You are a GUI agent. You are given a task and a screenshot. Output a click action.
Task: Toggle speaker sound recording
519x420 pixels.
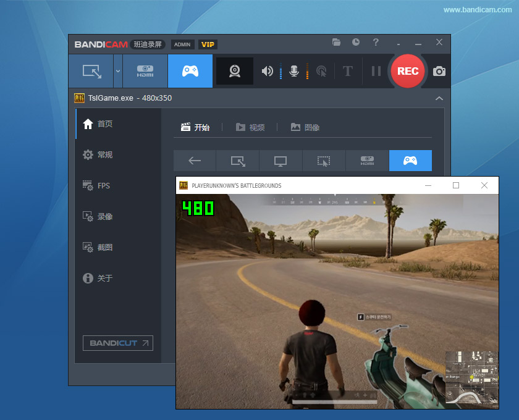pyautogui.click(x=268, y=71)
